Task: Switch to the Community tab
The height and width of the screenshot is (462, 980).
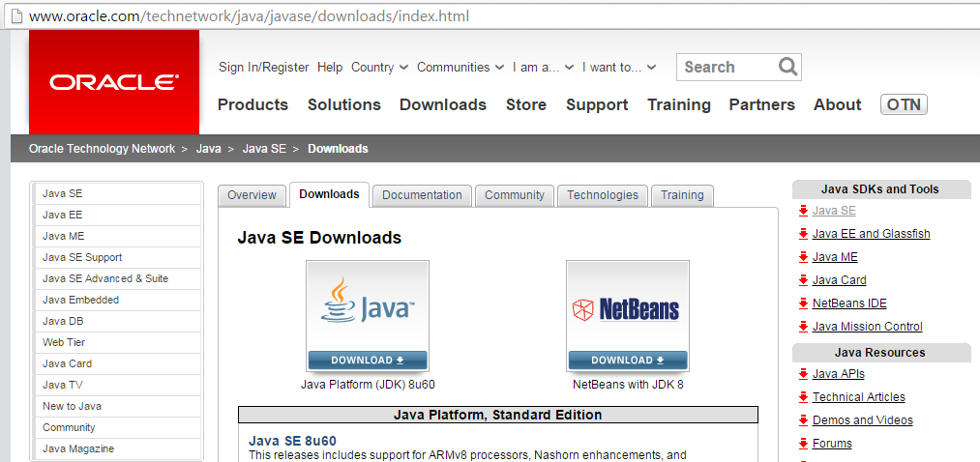Action: (515, 195)
